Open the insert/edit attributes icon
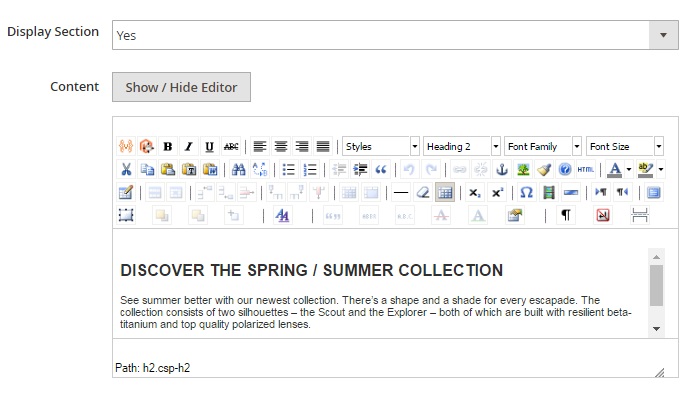 (514, 216)
